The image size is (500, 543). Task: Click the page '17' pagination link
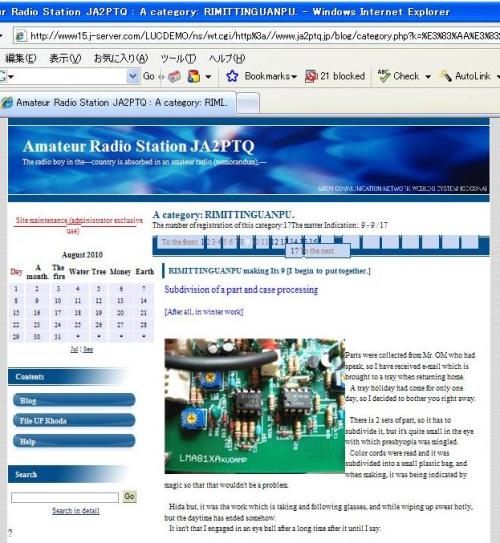tap(294, 251)
